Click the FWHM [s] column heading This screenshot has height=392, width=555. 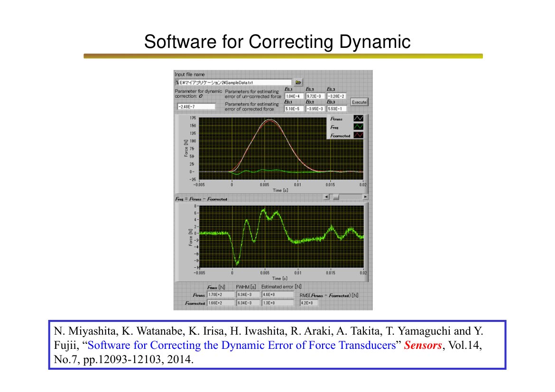pyautogui.click(x=246, y=287)
